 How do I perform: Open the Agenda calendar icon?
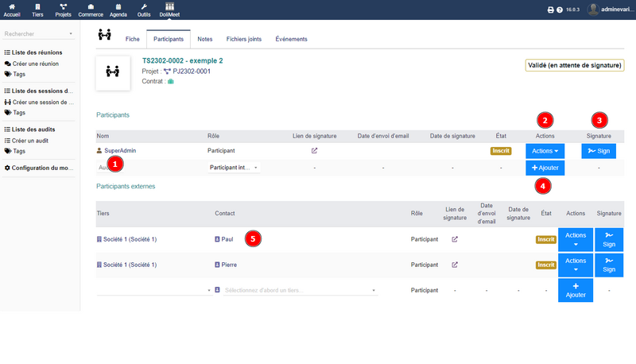coord(118,7)
